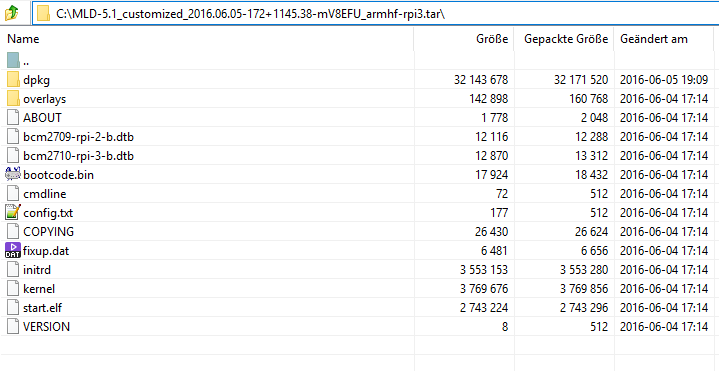719x371 pixels.
Task: Click the ABOUT file icon
Action: (13, 117)
